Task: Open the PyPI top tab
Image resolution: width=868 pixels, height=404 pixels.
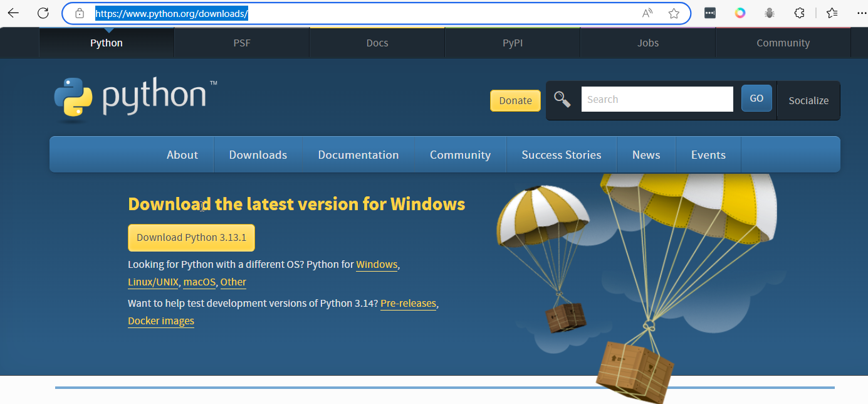Action: pyautogui.click(x=513, y=43)
